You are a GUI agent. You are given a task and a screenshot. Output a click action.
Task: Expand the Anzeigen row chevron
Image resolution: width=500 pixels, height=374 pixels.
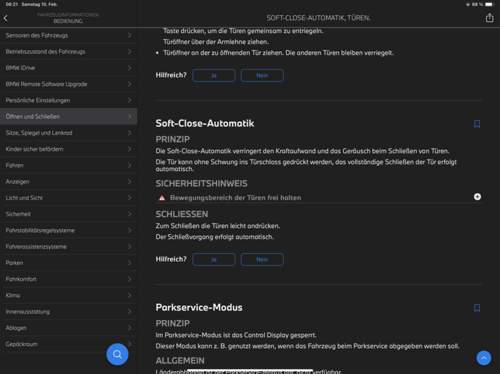[x=130, y=182]
